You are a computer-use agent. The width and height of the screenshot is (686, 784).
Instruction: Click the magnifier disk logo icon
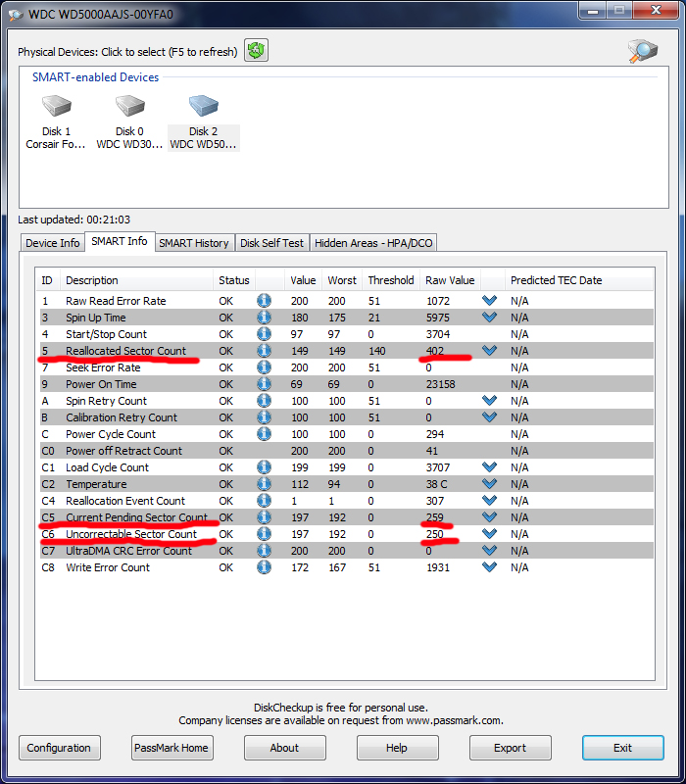[x=643, y=51]
